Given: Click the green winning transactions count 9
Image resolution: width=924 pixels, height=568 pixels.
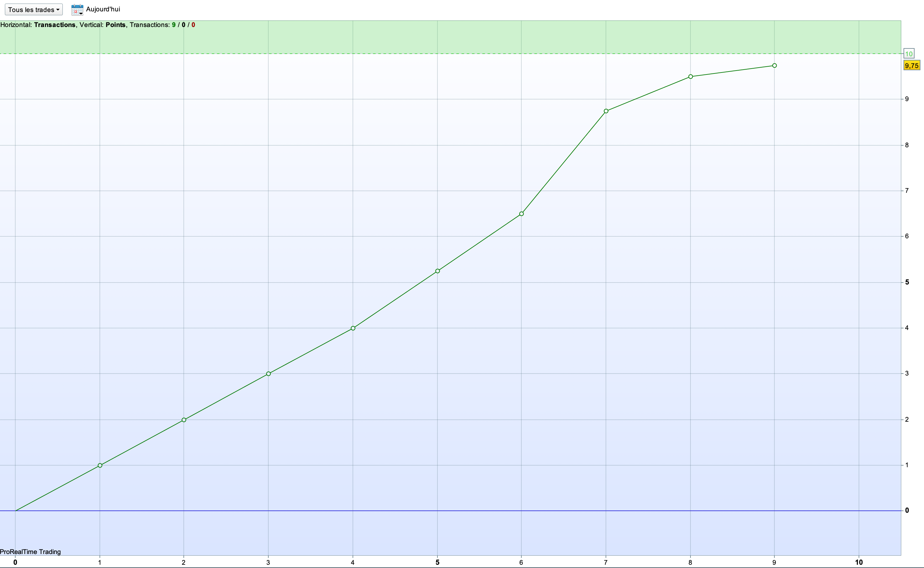Looking at the screenshot, I should click(x=174, y=25).
